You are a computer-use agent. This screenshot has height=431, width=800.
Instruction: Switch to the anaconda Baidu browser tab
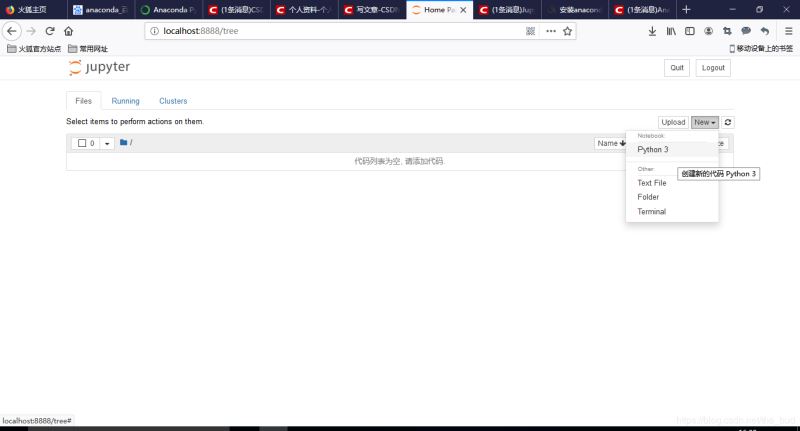coord(101,10)
